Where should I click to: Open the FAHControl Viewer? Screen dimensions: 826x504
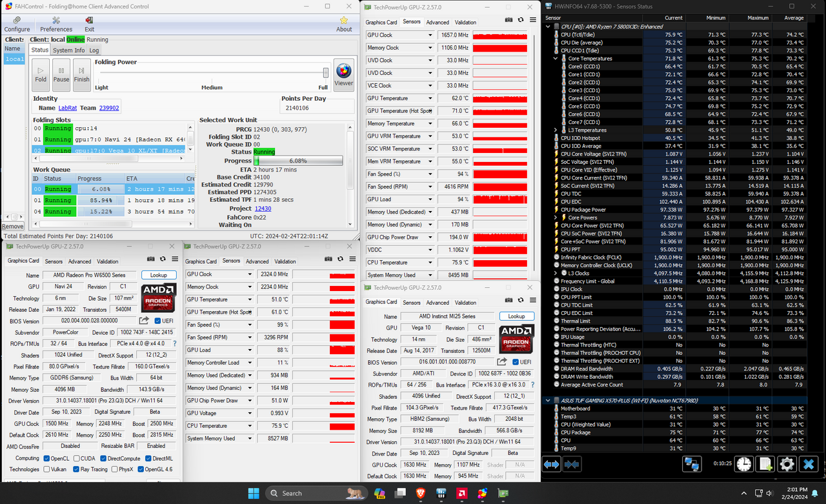coord(343,74)
